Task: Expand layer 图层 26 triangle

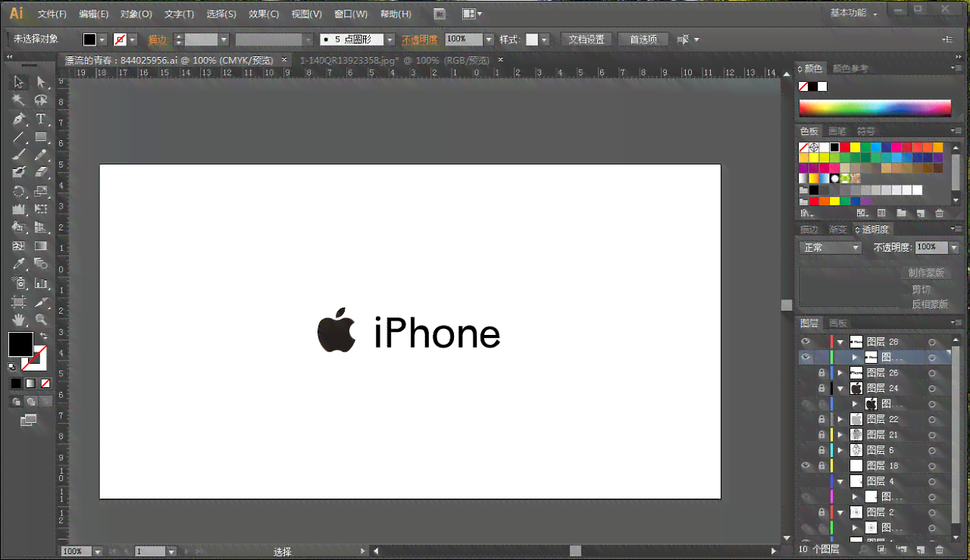Action: click(840, 373)
